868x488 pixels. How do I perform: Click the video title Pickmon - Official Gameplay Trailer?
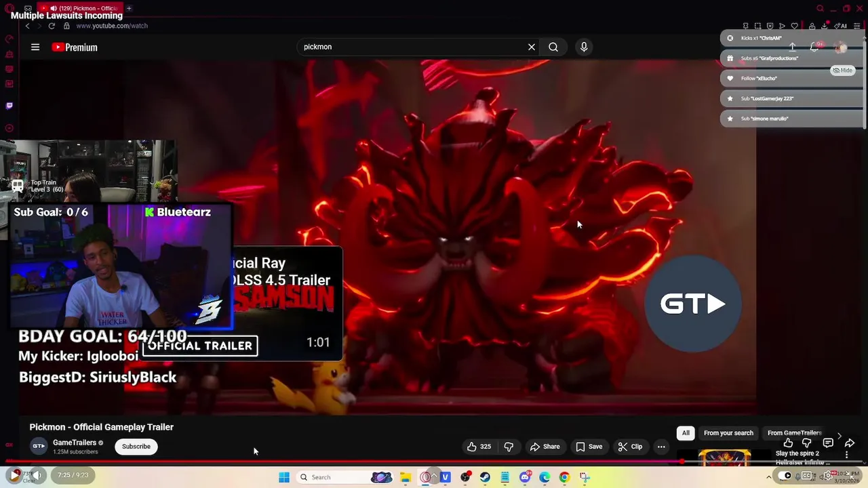pos(102,427)
